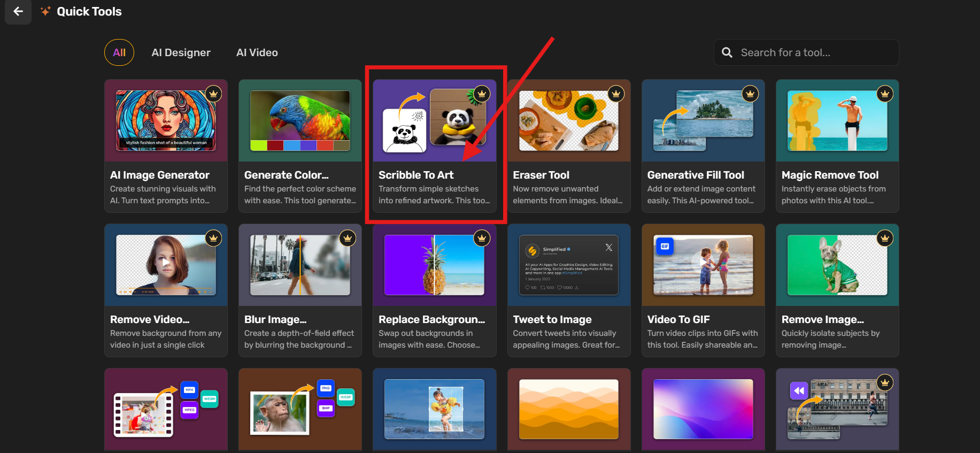980x453 pixels.
Task: Open the AI Image Generator thumbnail
Action: (x=166, y=120)
